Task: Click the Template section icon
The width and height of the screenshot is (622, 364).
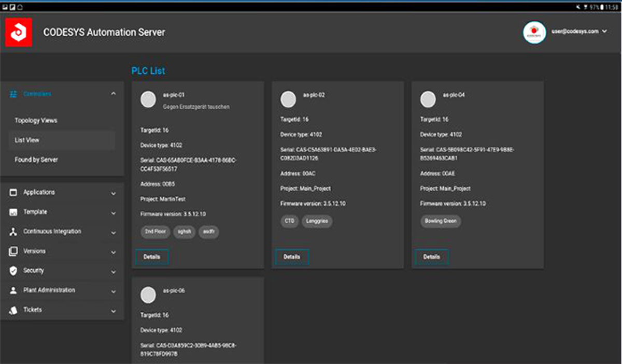Action: (13, 212)
